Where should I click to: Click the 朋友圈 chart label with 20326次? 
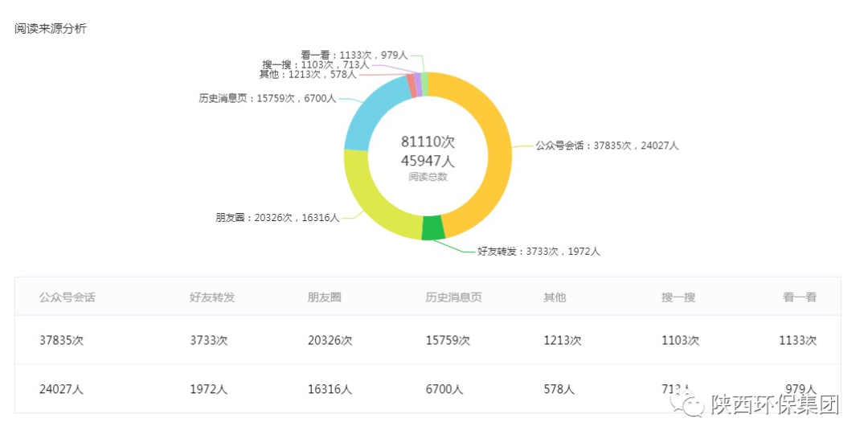point(277,217)
